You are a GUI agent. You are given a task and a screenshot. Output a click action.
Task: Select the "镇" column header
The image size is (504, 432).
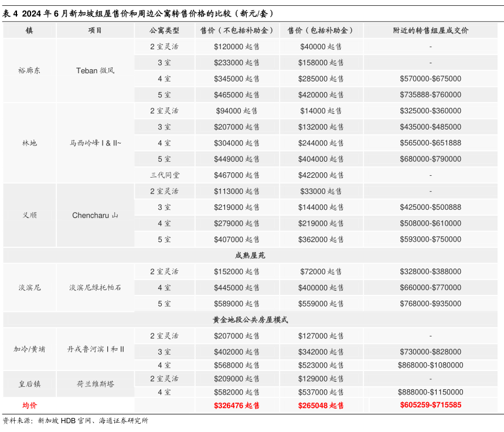[29, 30]
